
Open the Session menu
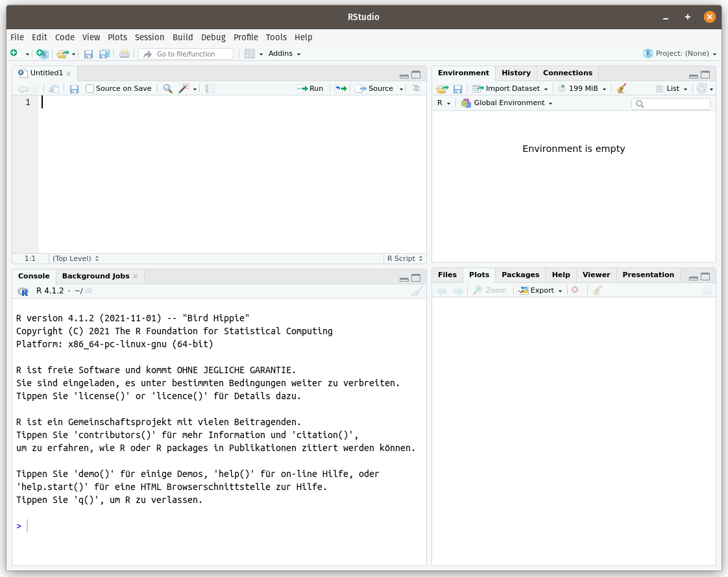[x=149, y=38]
